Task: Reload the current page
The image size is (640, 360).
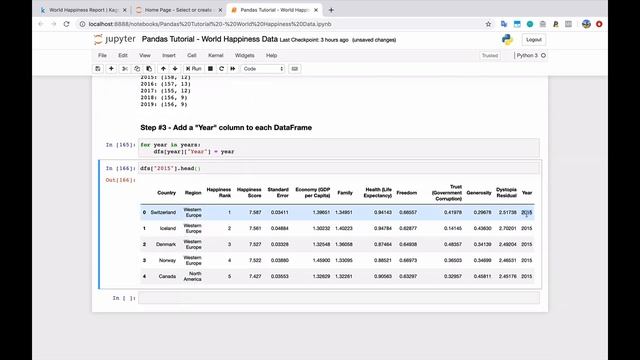Action: [67, 24]
